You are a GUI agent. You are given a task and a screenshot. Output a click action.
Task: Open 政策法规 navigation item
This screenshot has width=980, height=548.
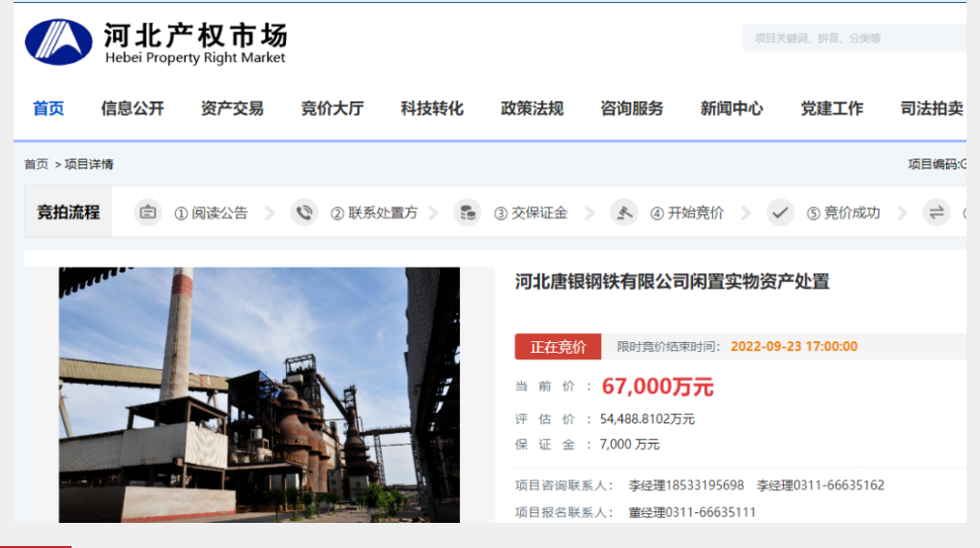click(532, 108)
